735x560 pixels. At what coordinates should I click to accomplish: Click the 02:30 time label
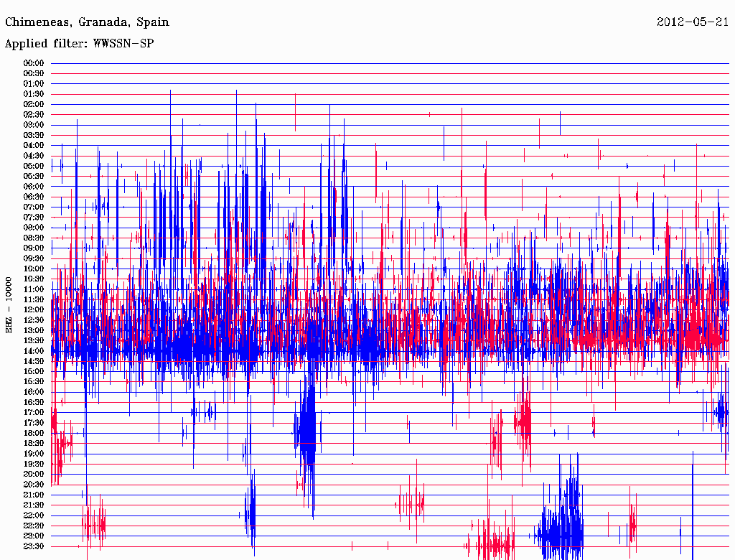click(x=34, y=115)
